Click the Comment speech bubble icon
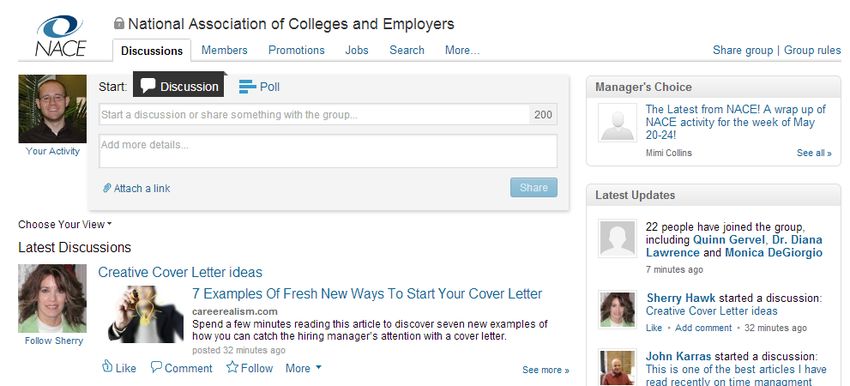This screenshot has height=386, width=850. click(156, 367)
